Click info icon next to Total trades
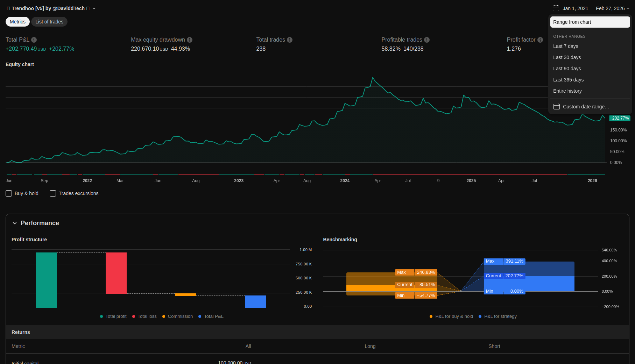The width and height of the screenshot is (635, 364). click(290, 40)
